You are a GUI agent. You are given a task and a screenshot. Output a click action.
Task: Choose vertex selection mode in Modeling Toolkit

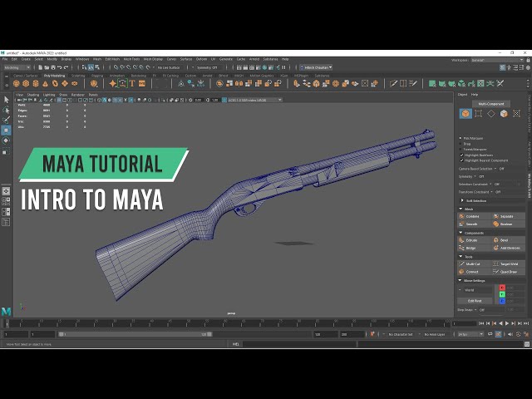pos(479,114)
